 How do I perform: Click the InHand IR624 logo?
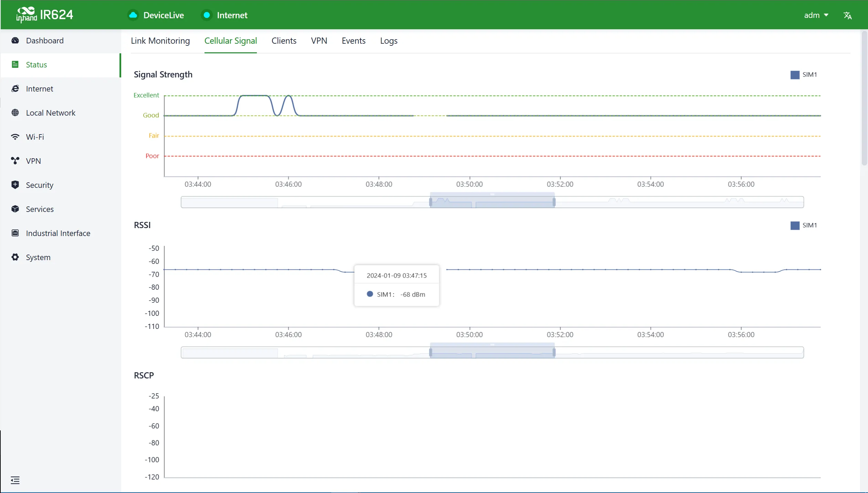[44, 15]
